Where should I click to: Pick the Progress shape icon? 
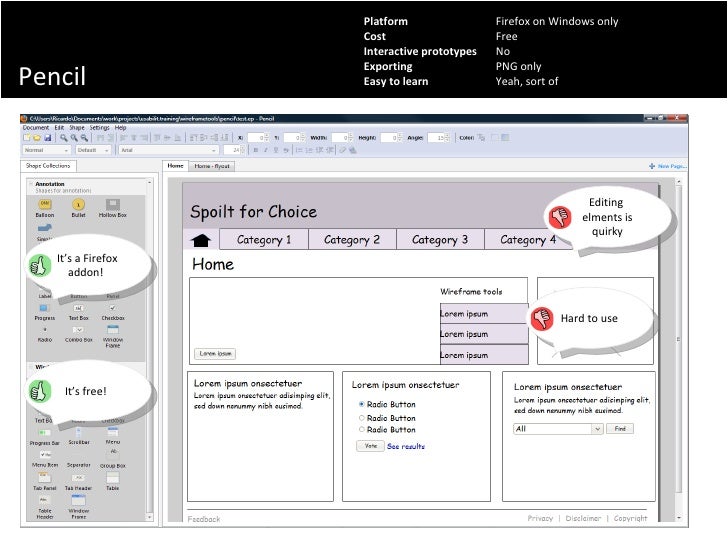pyautogui.click(x=44, y=308)
